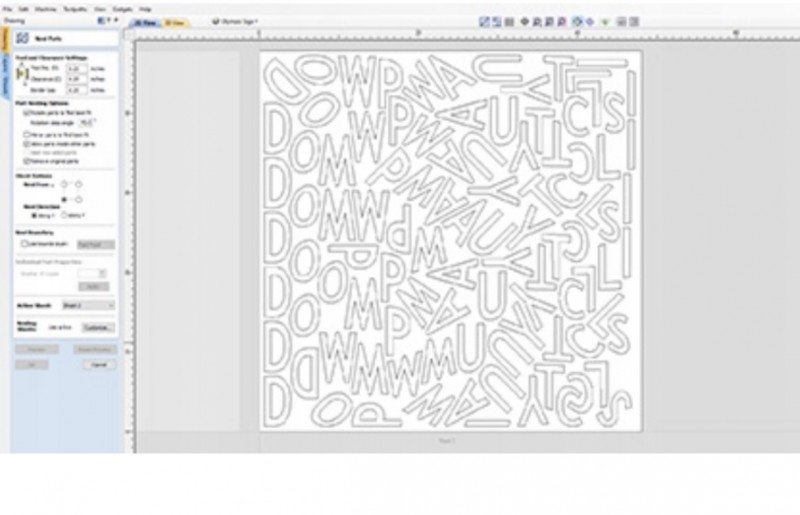Click the Cancel button

97,365
